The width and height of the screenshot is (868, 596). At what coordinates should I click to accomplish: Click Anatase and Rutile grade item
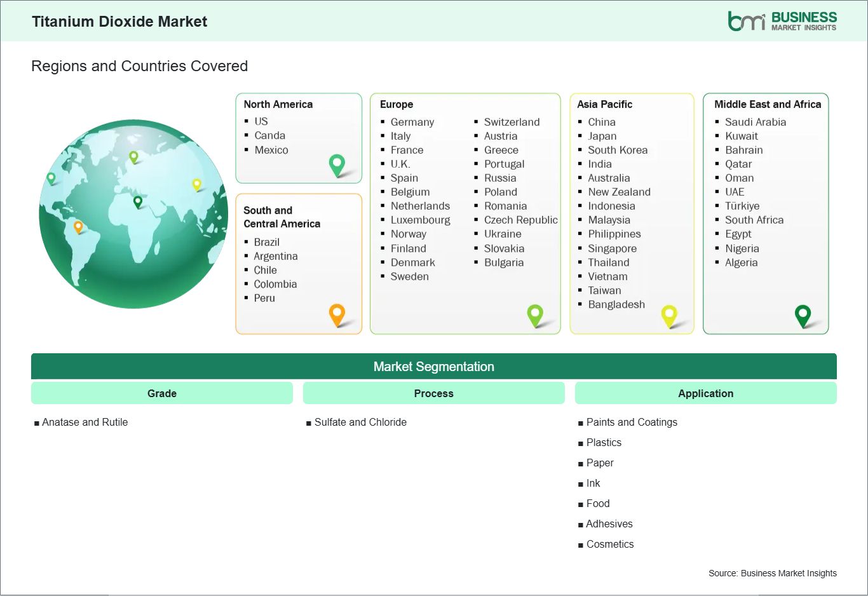click(85, 422)
